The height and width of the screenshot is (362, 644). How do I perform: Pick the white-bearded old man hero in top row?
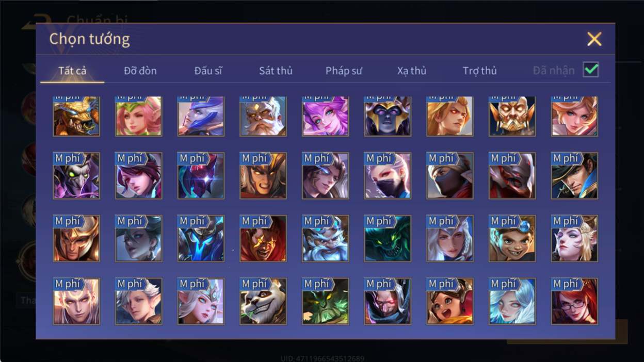(263, 116)
